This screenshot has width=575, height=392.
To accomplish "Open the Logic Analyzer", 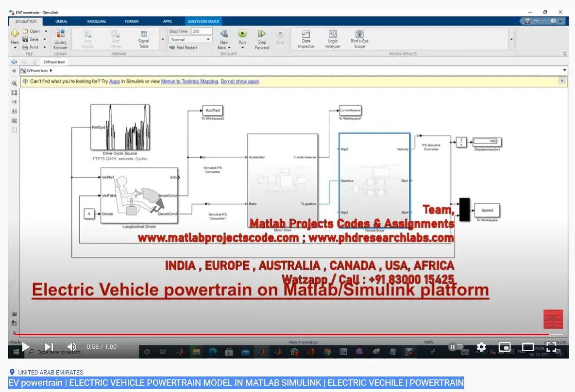I will [x=333, y=39].
